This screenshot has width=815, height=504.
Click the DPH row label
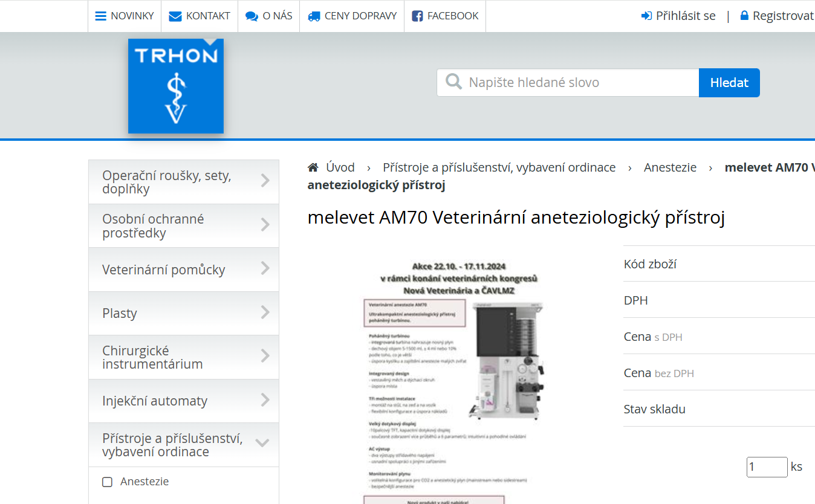(x=636, y=300)
